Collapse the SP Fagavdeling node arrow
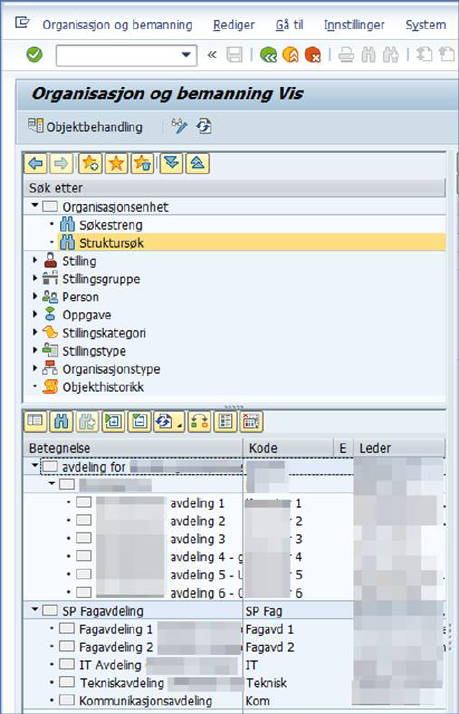This screenshot has width=459, height=714. click(35, 610)
